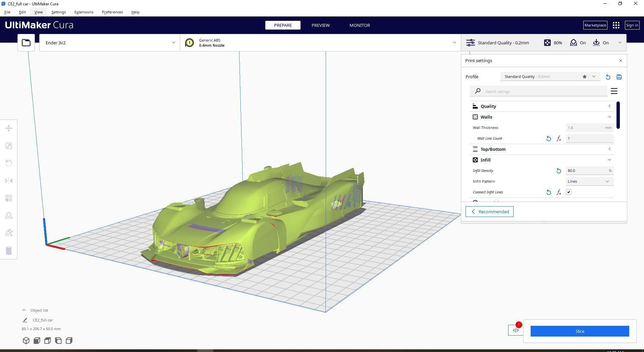
Task: Click pencil edit icon for CE2_full car
Action: click(25, 320)
